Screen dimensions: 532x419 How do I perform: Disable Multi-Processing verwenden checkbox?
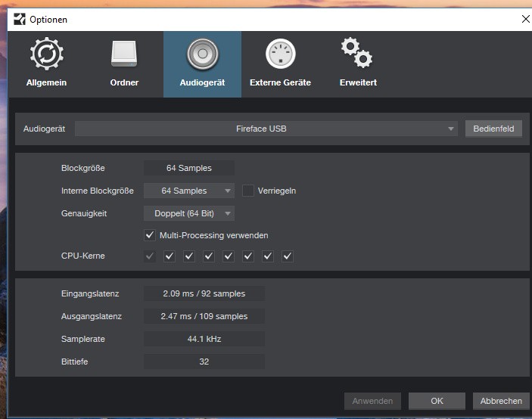[x=150, y=235]
